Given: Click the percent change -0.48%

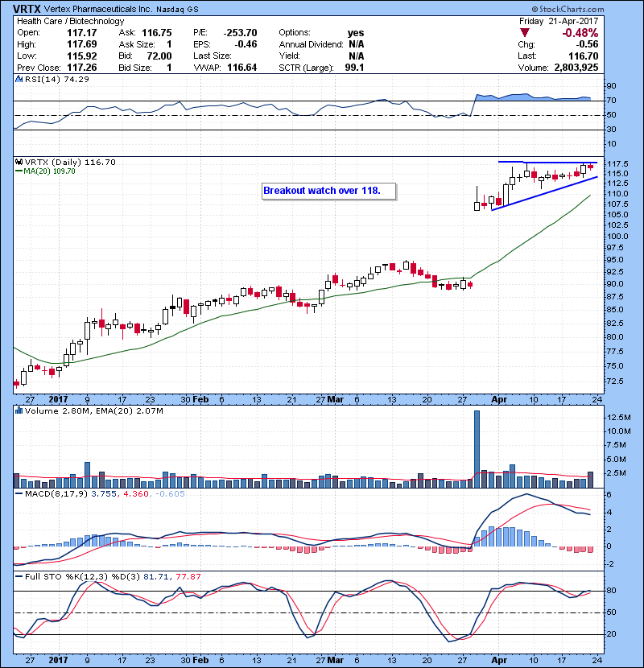Looking at the screenshot, I should pos(580,33).
